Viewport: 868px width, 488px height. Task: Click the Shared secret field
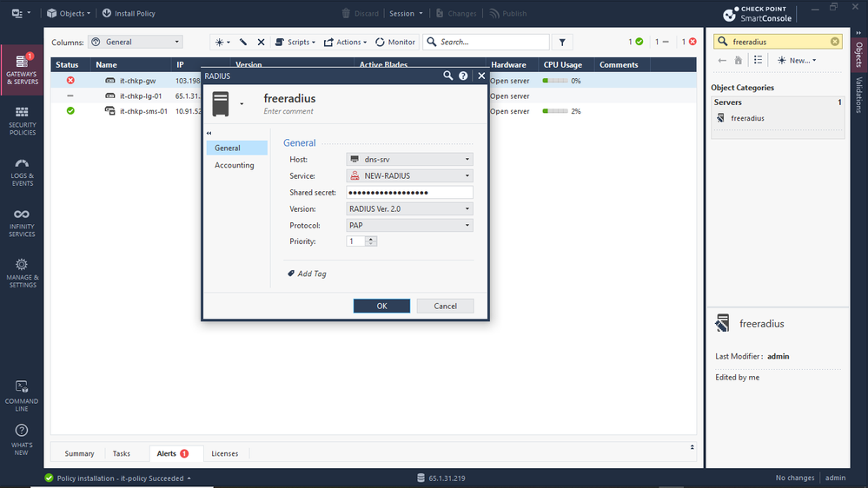tap(409, 193)
